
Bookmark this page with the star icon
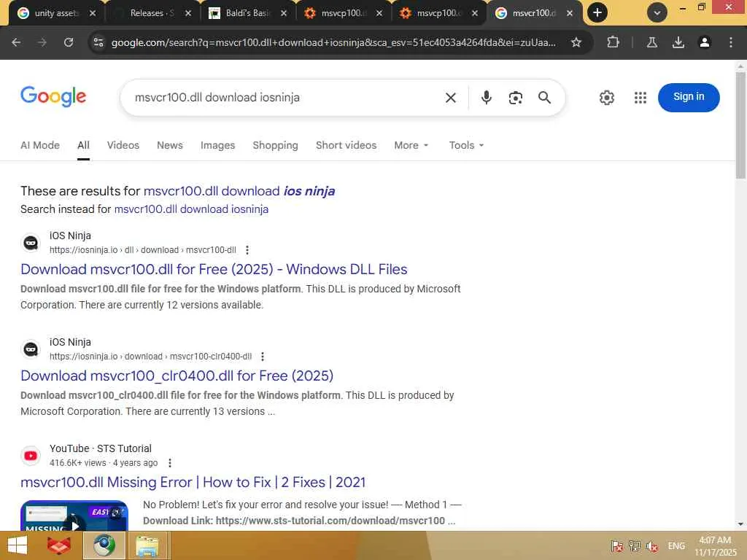pos(576,42)
